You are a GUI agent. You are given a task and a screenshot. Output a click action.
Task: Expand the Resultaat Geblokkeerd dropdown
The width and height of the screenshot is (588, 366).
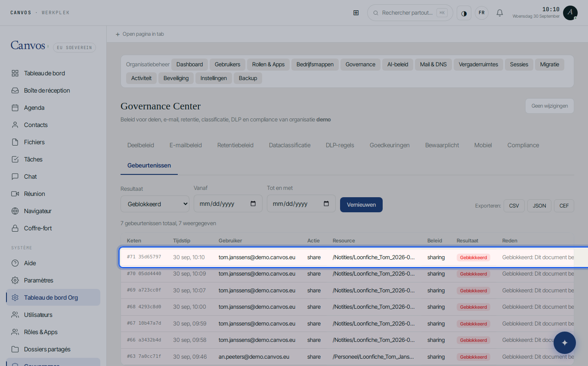[x=155, y=204]
